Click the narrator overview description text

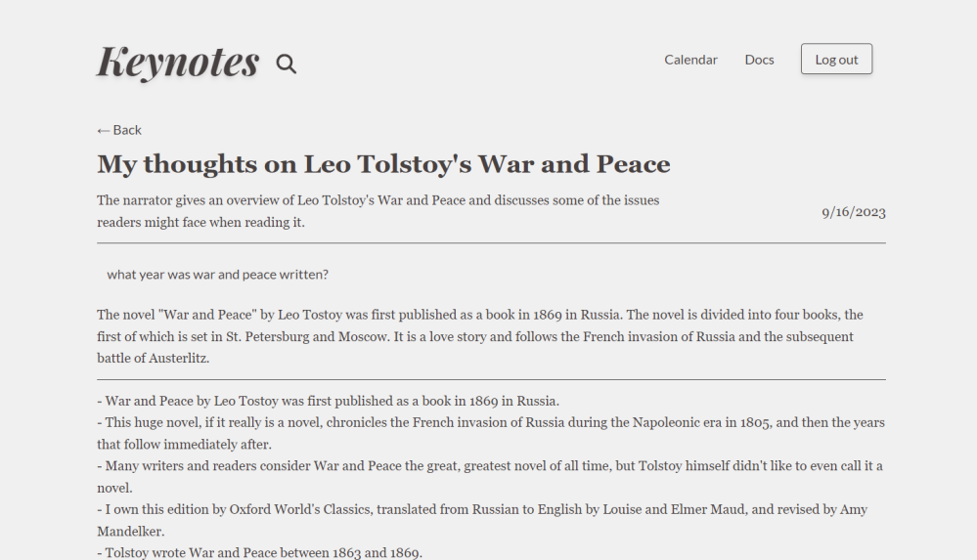(377, 211)
